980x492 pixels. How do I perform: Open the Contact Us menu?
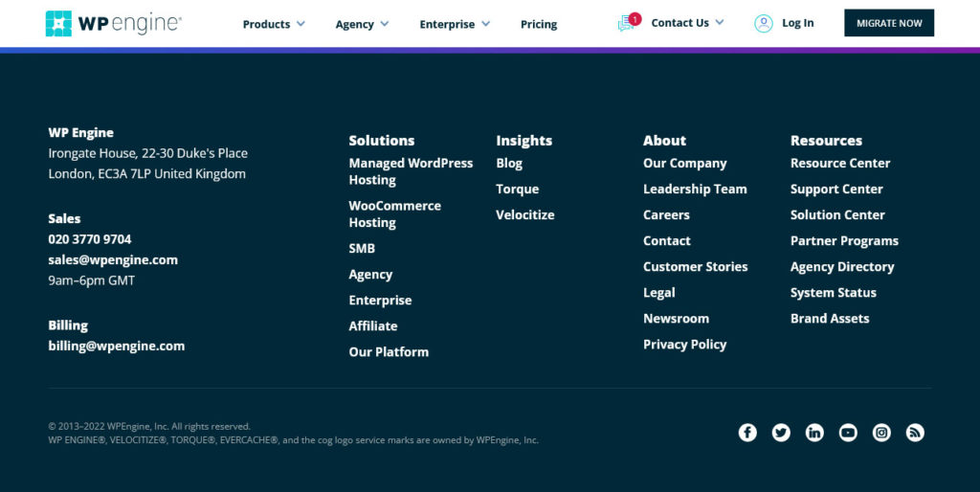coord(680,23)
